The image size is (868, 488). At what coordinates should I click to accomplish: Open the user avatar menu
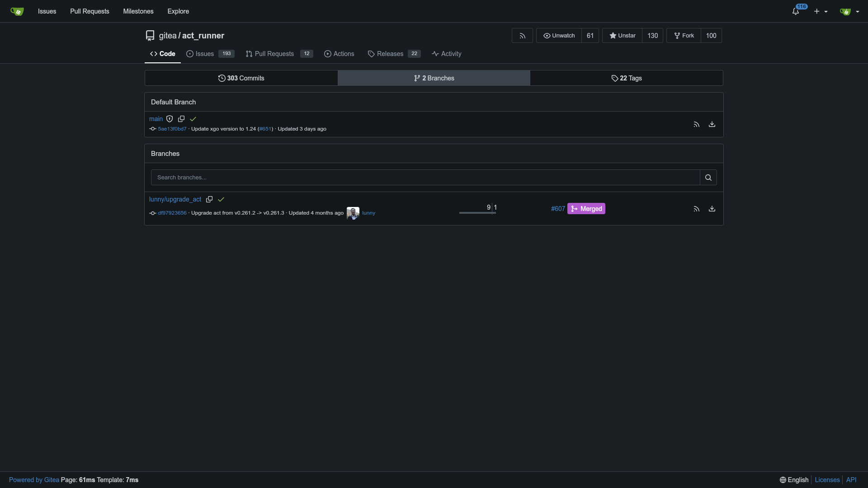coord(849,11)
